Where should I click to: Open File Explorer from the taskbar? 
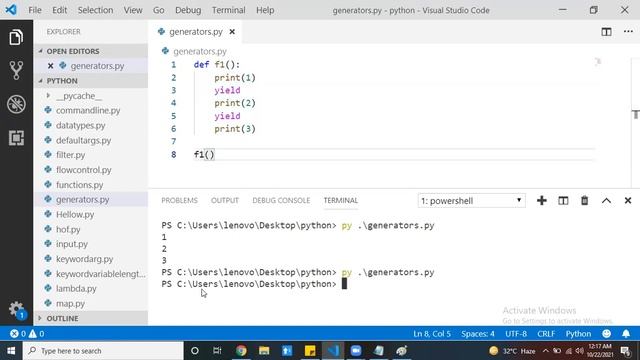click(x=264, y=351)
